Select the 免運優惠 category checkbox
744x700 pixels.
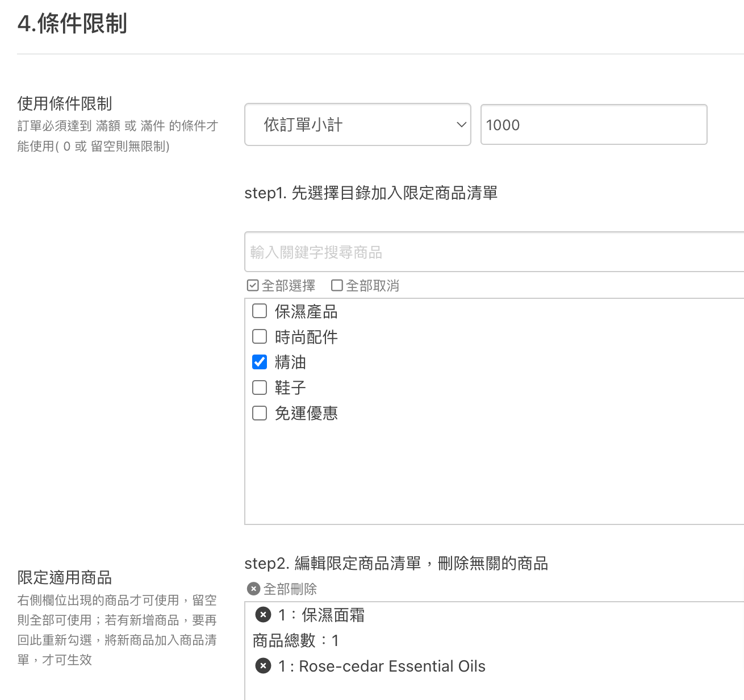(260, 413)
